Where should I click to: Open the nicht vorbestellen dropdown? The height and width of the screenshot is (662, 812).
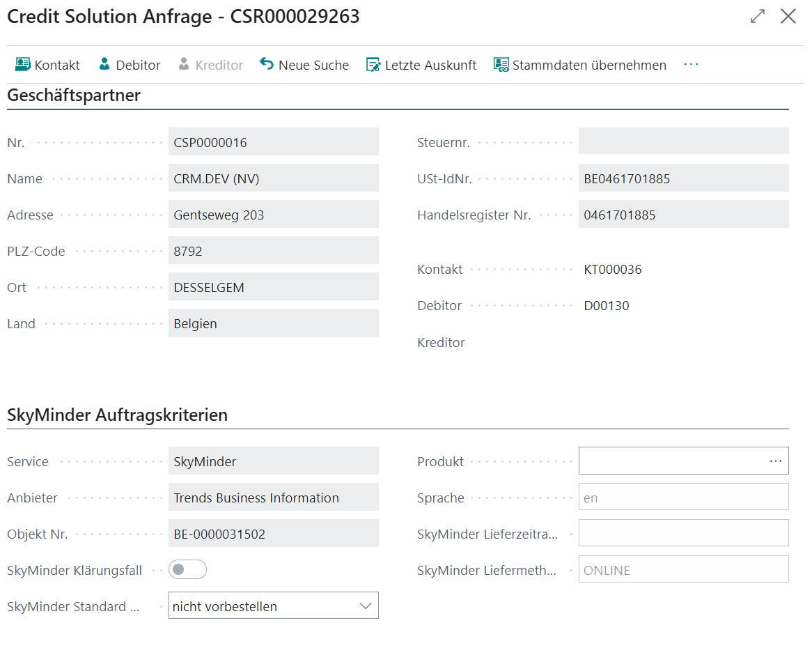(x=365, y=605)
